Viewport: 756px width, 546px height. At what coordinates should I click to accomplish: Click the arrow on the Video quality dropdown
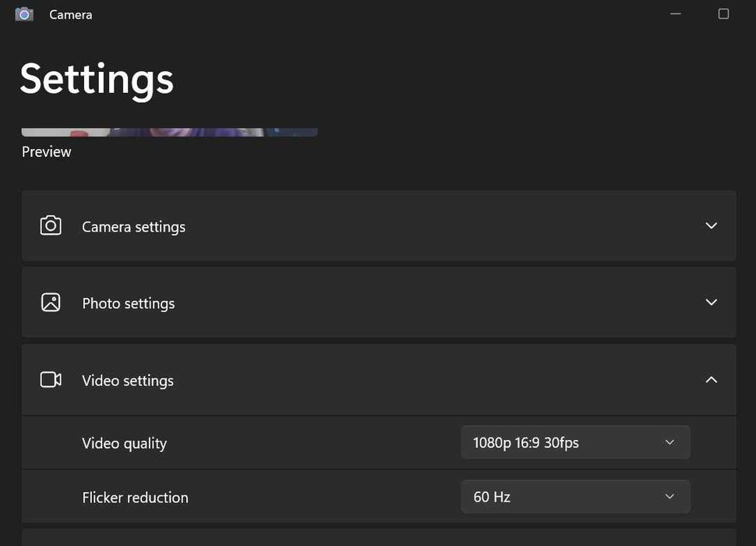click(669, 442)
